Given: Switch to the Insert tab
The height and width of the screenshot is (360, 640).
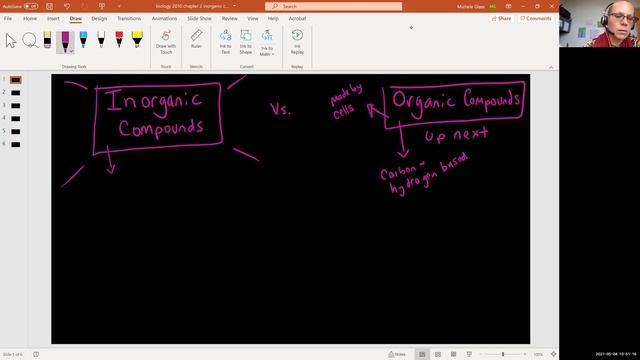Looking at the screenshot, I should click(53, 19).
